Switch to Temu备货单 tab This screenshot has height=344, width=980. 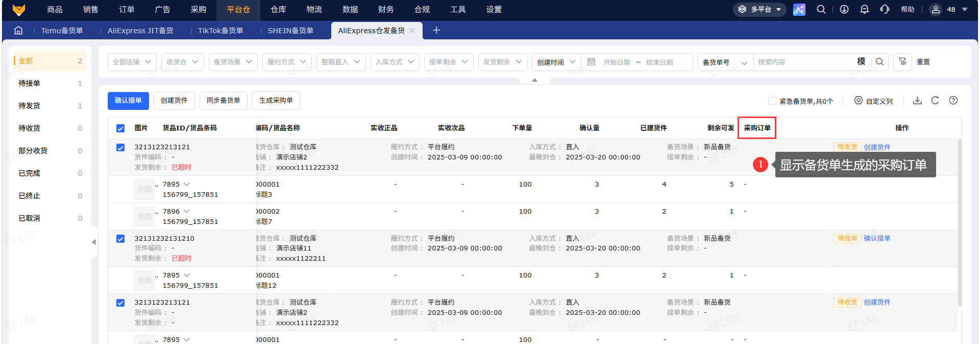[x=62, y=31]
